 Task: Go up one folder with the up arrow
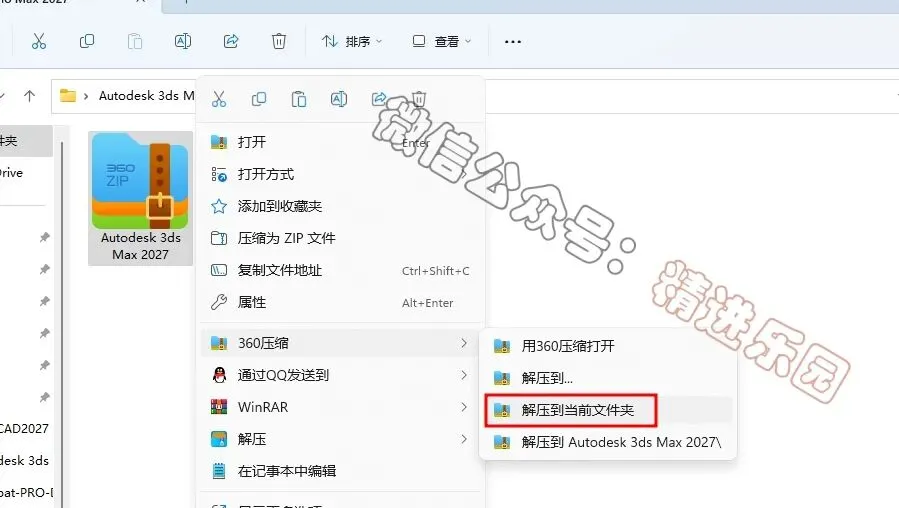pos(30,96)
